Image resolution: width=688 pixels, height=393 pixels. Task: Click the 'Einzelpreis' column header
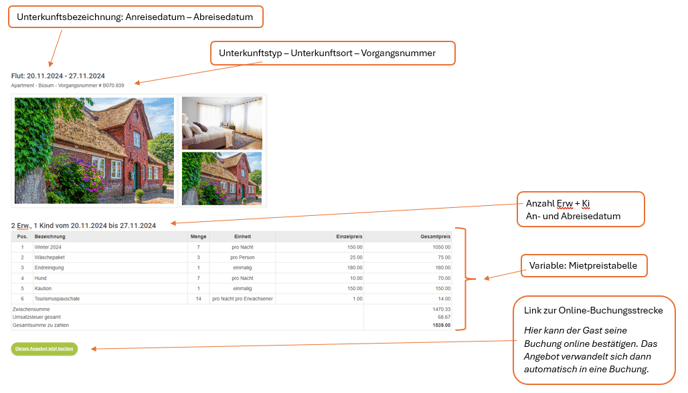click(x=349, y=236)
